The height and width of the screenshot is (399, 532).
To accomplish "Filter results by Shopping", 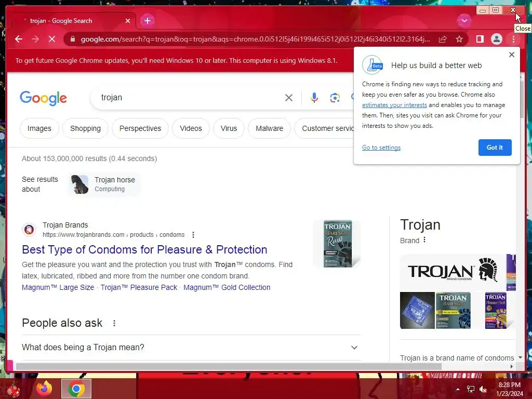I will coord(86,129).
